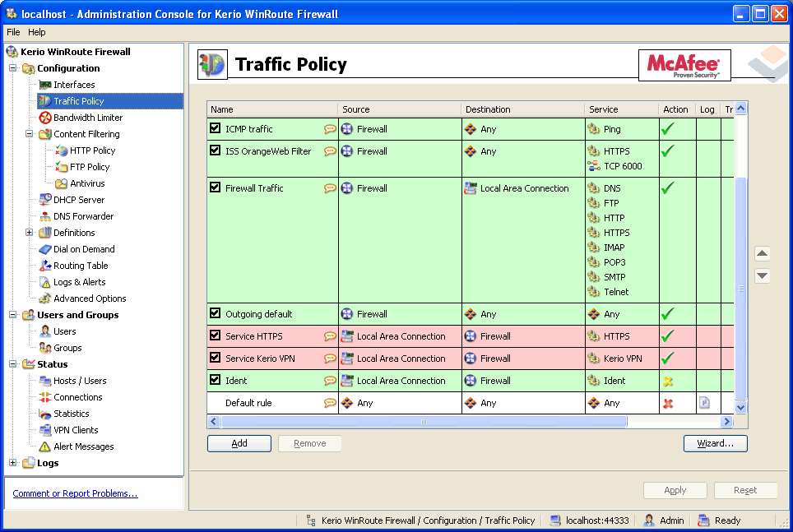Image resolution: width=793 pixels, height=532 pixels.
Task: Open Comment or Report Problems link
Action: (x=75, y=493)
